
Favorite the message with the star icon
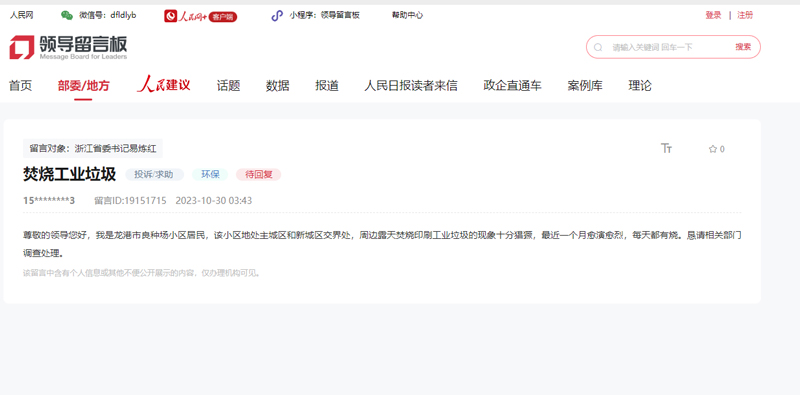(x=713, y=149)
